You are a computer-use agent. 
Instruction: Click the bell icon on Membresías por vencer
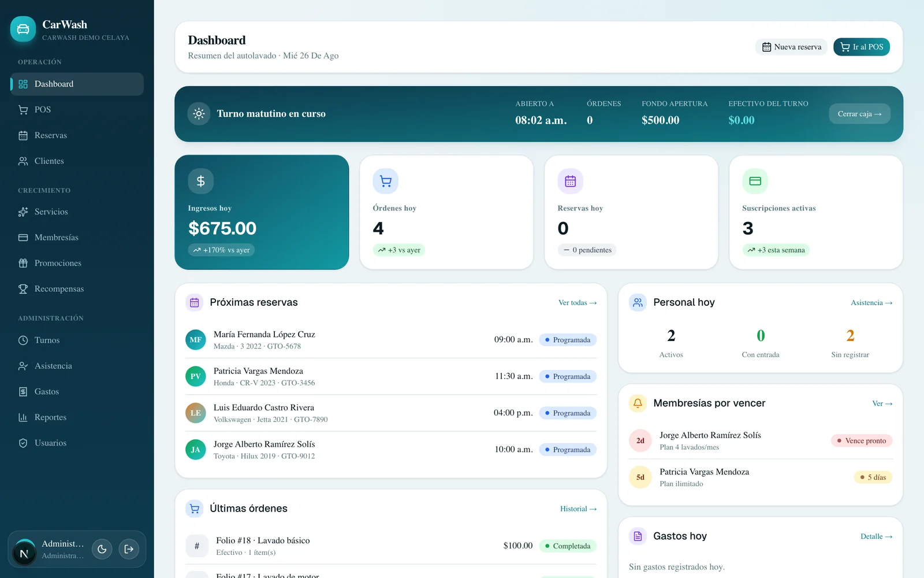(x=638, y=403)
